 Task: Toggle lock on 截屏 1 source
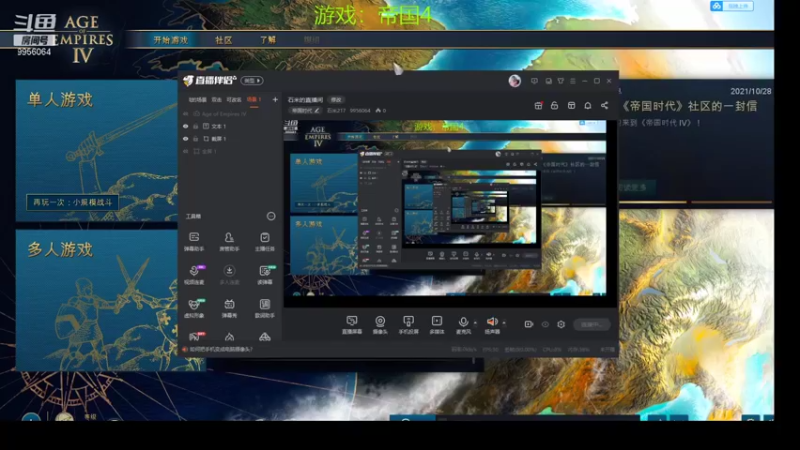click(x=195, y=138)
